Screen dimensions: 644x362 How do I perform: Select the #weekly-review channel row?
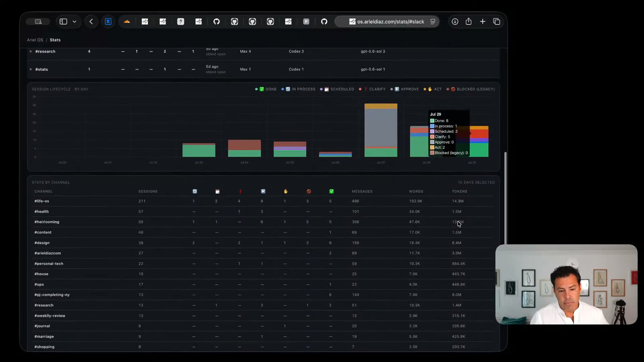tap(264, 316)
